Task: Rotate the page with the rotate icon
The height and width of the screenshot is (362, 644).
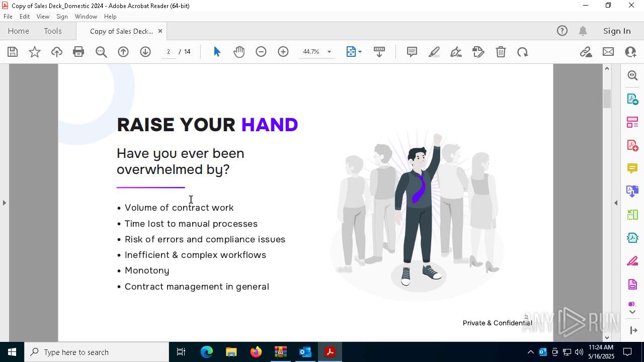Action: [523, 52]
